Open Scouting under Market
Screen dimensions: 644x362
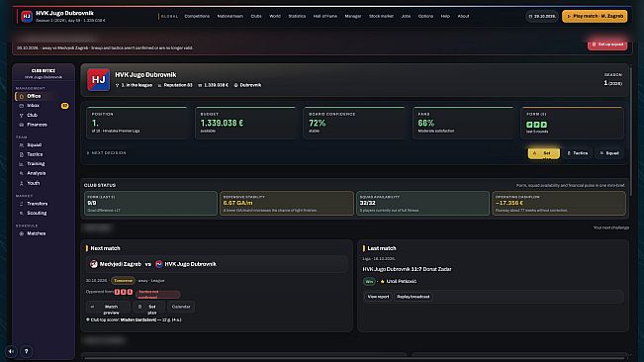pyautogui.click(x=37, y=213)
